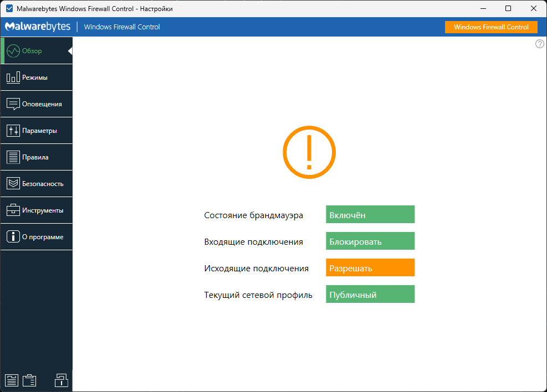
Task: Click the title bar checkmark app icon
Action: 9,9
